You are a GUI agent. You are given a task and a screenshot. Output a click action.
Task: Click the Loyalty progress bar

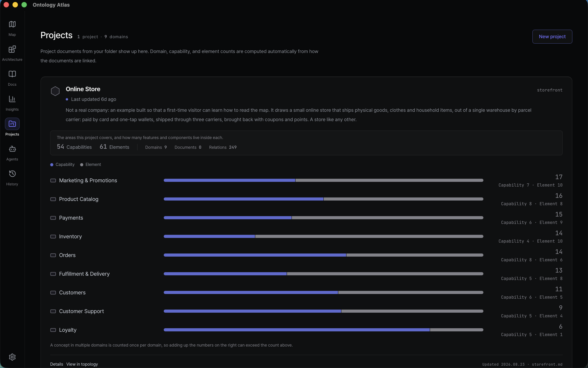(323, 330)
